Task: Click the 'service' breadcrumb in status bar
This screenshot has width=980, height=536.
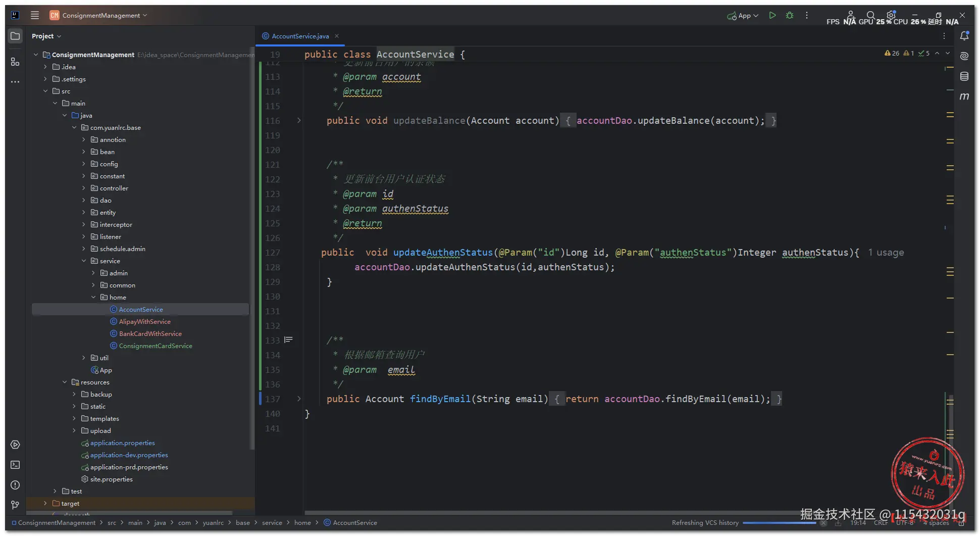Action: [x=272, y=523]
